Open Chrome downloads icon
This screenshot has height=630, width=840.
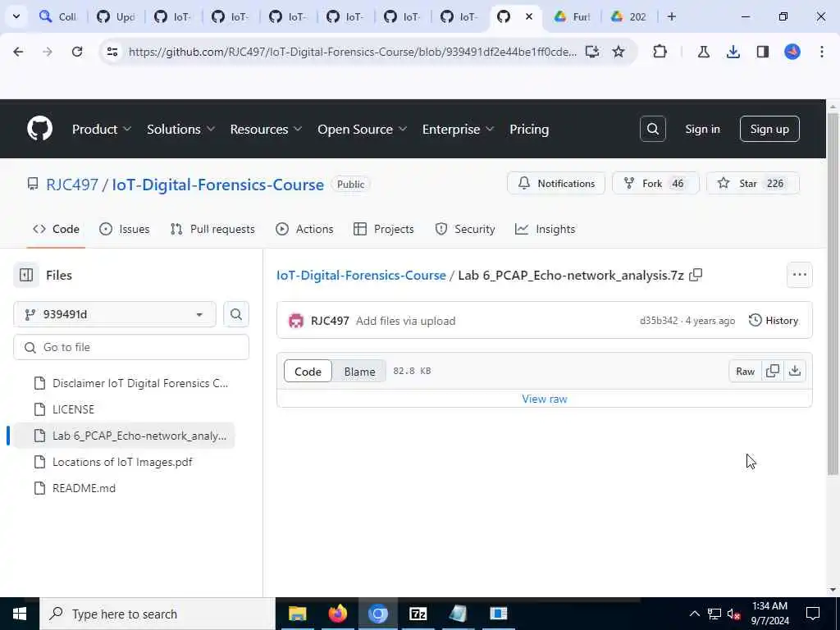733,52
